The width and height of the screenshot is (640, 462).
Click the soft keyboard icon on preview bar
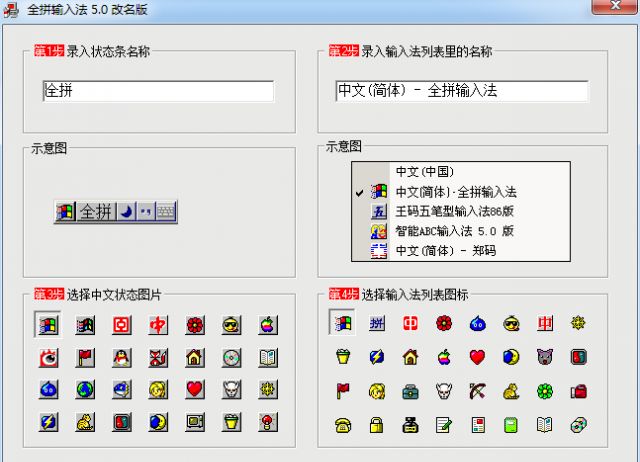tap(166, 212)
